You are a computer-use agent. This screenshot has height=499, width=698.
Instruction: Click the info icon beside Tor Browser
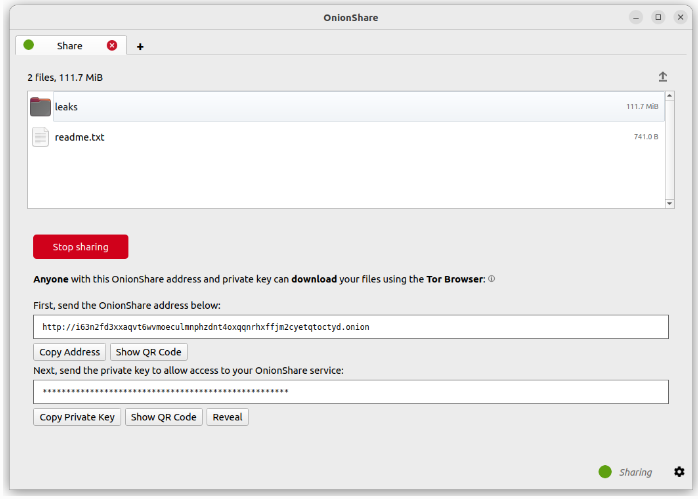(492, 280)
